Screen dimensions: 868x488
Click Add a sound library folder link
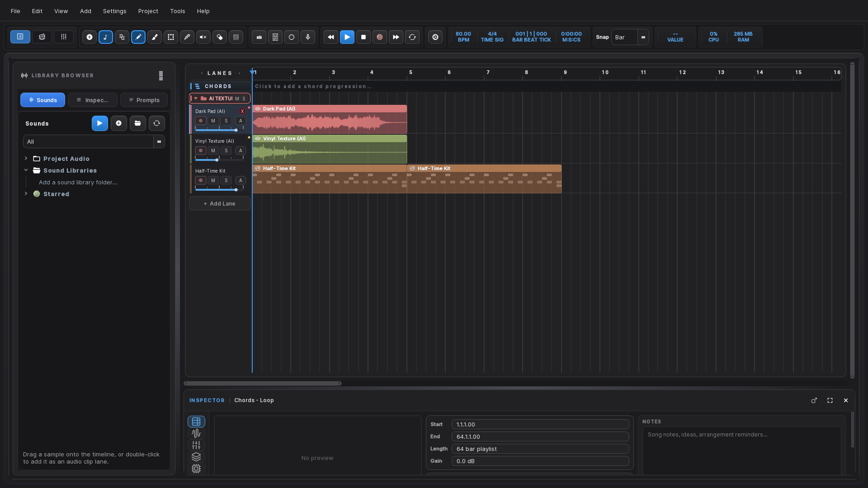pyautogui.click(x=78, y=182)
